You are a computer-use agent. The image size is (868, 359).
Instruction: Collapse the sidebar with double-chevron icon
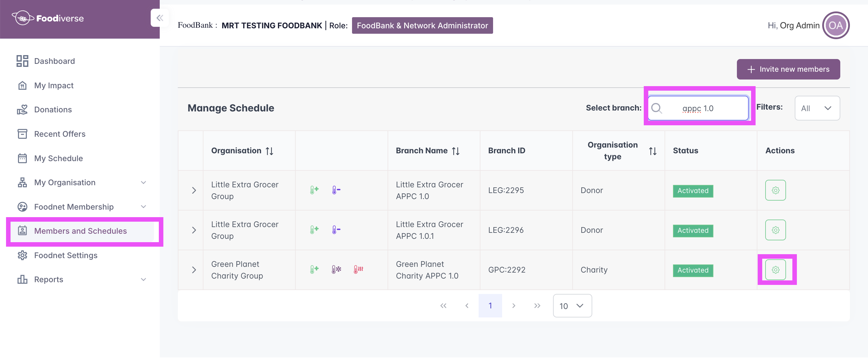click(x=160, y=18)
